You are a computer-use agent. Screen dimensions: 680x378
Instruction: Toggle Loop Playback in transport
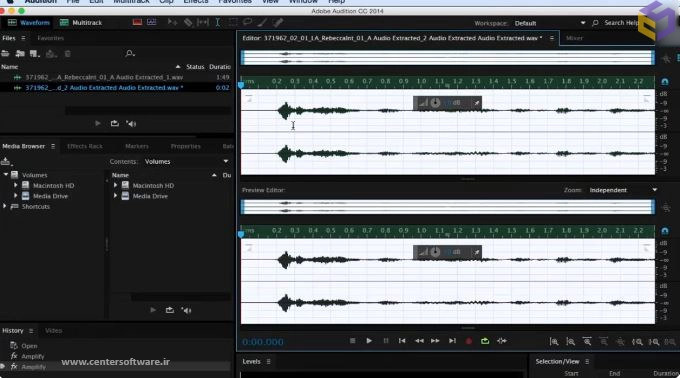[485, 341]
